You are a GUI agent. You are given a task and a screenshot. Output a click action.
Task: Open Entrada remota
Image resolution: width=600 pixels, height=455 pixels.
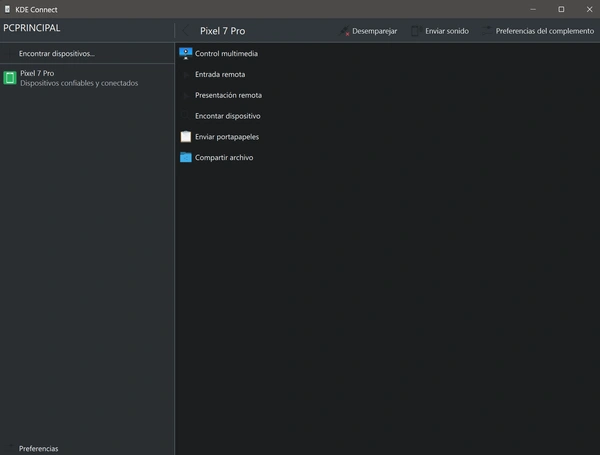point(387,74)
